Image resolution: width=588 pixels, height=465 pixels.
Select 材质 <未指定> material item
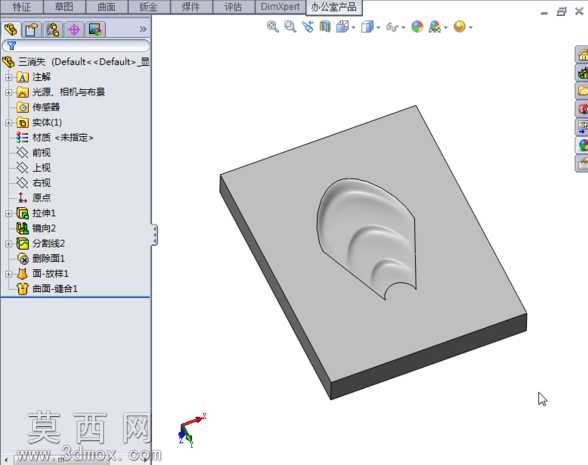[x=55, y=138]
